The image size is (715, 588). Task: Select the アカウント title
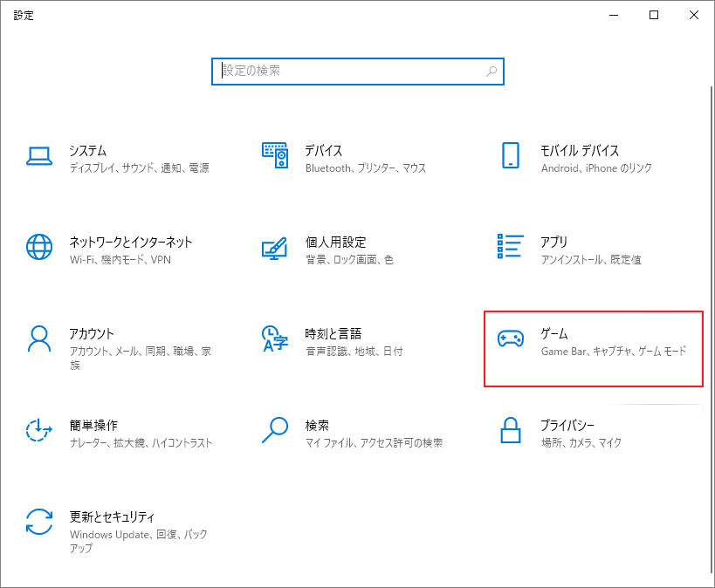click(92, 333)
